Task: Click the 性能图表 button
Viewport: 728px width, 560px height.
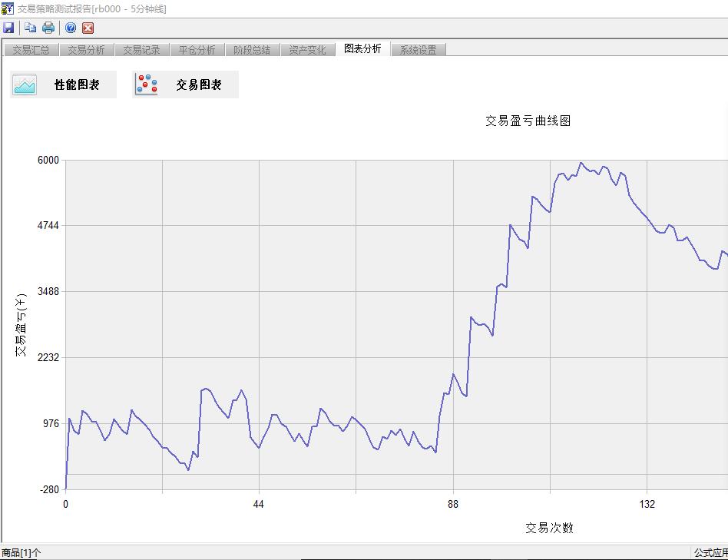Action: (61, 84)
